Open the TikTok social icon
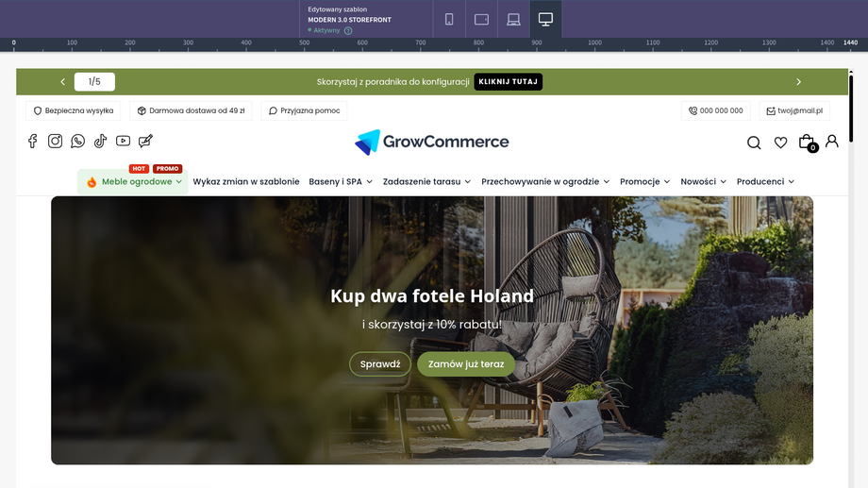Viewport: 868px width, 488px height. click(x=100, y=142)
